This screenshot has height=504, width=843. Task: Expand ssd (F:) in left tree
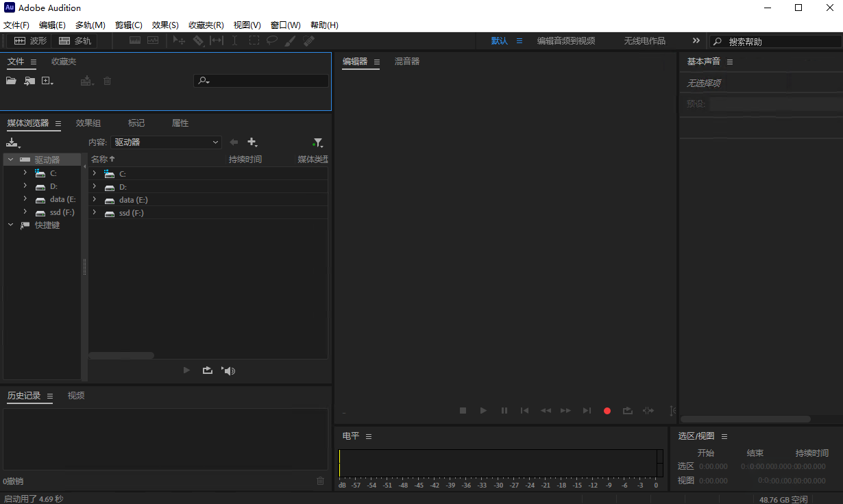pos(25,212)
